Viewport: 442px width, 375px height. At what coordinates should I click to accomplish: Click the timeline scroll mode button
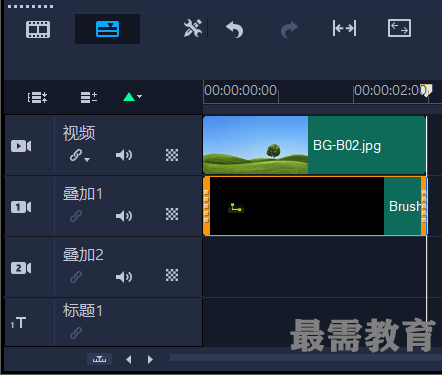99,359
